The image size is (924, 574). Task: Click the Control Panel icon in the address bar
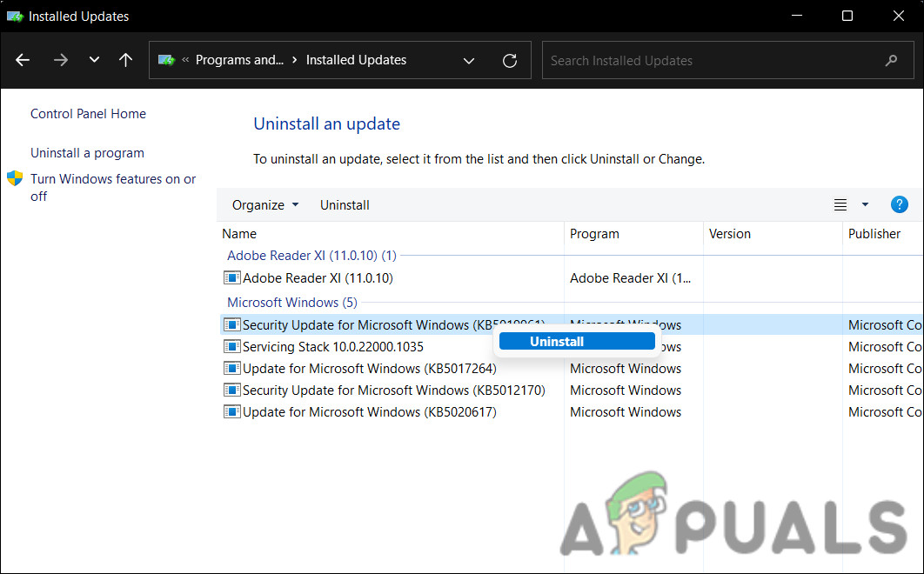tap(165, 60)
